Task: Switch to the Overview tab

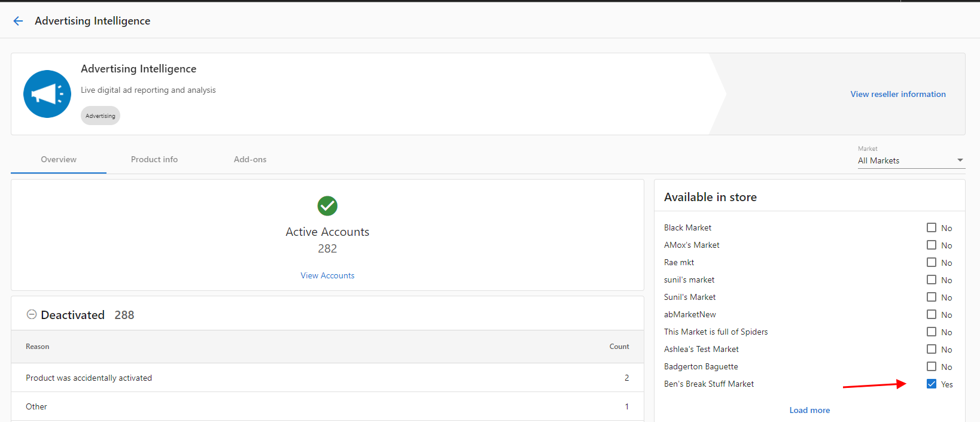Action: point(59,159)
